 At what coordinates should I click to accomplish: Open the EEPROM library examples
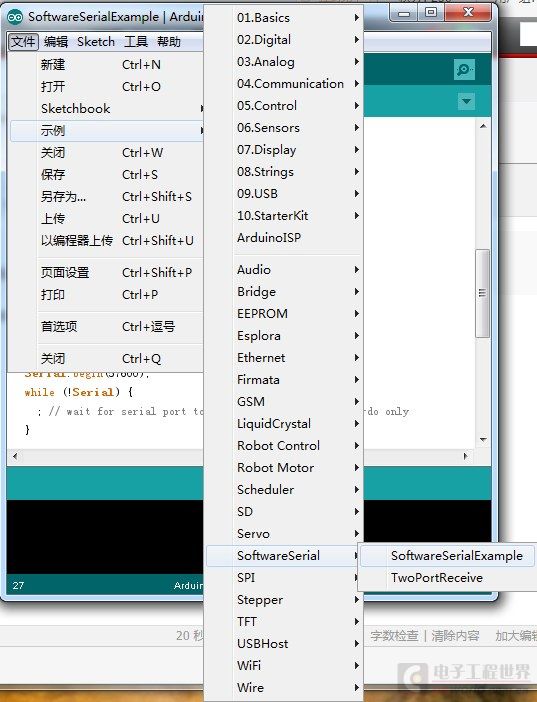pos(284,313)
